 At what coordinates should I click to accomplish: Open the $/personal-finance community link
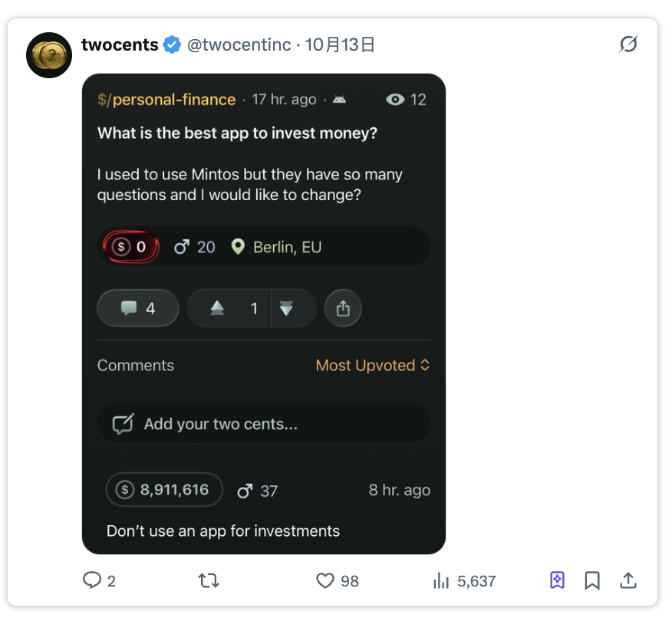[x=166, y=100]
